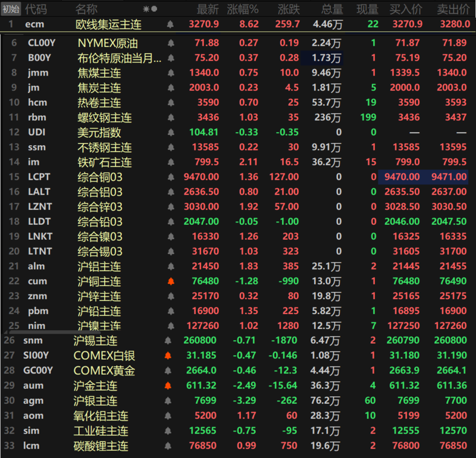Disable the orange alert bell on COMEX白银
The image size is (476, 458).
tap(168, 356)
